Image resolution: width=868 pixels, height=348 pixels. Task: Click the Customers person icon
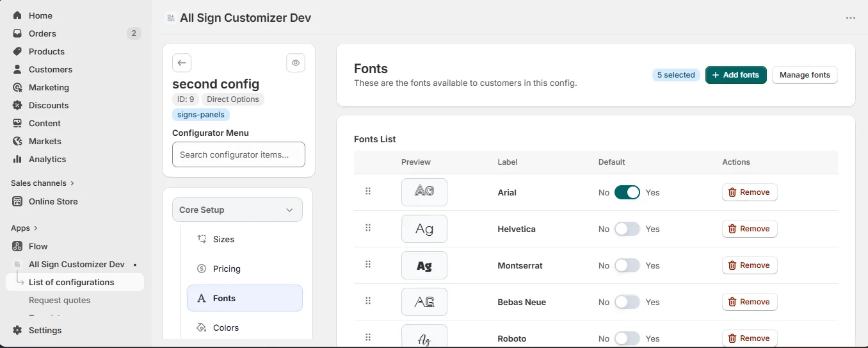[x=17, y=69]
